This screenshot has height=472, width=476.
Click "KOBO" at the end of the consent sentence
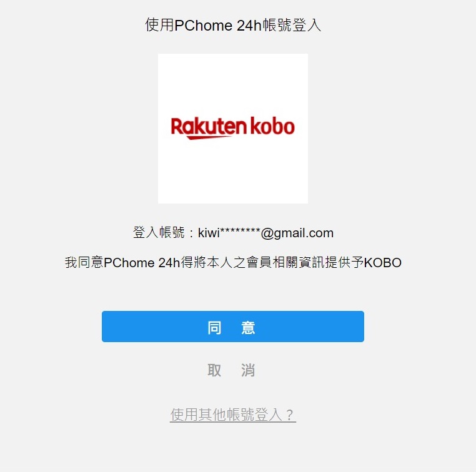pyautogui.click(x=382, y=263)
